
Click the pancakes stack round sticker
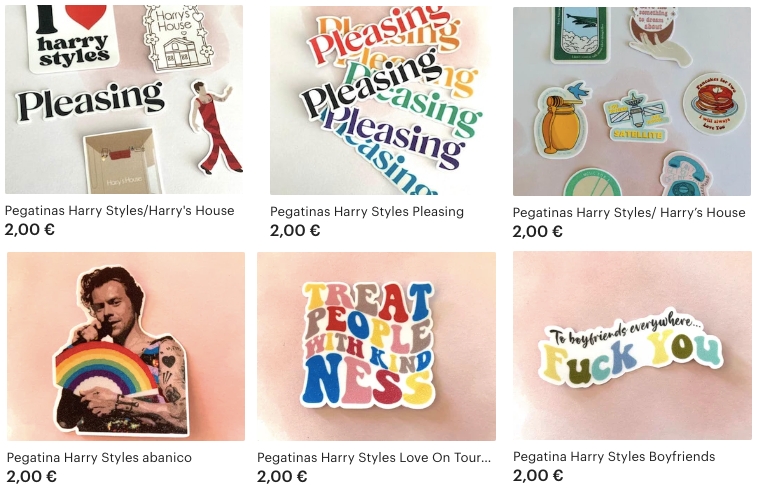714,104
